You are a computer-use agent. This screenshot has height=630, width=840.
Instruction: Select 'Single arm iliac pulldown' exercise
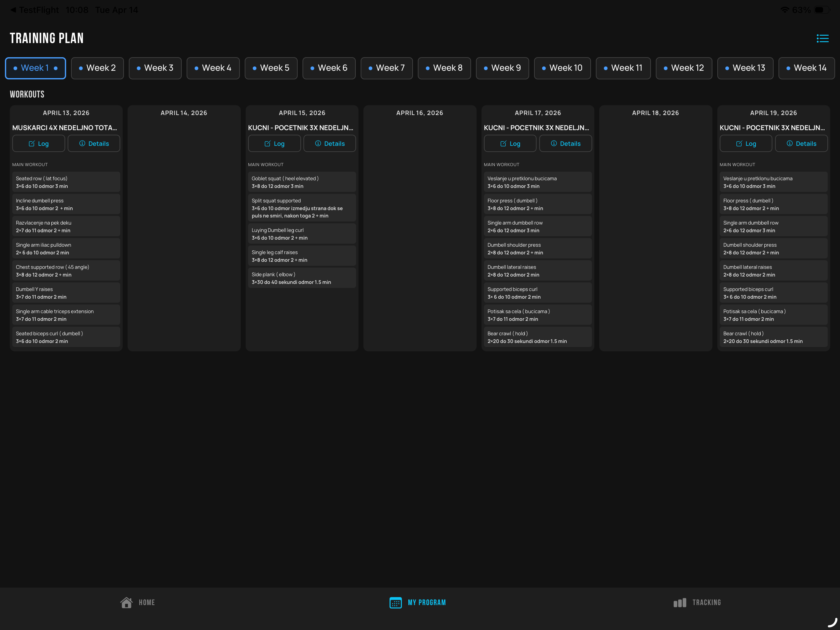66,249
